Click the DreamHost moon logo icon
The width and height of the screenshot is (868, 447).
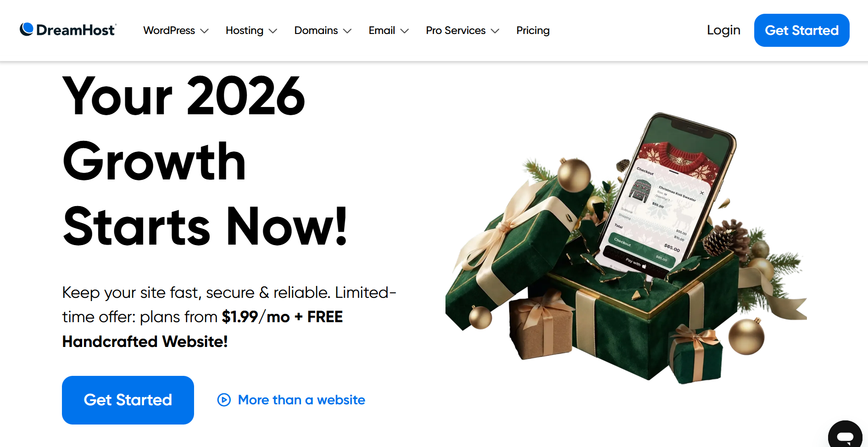point(27,29)
